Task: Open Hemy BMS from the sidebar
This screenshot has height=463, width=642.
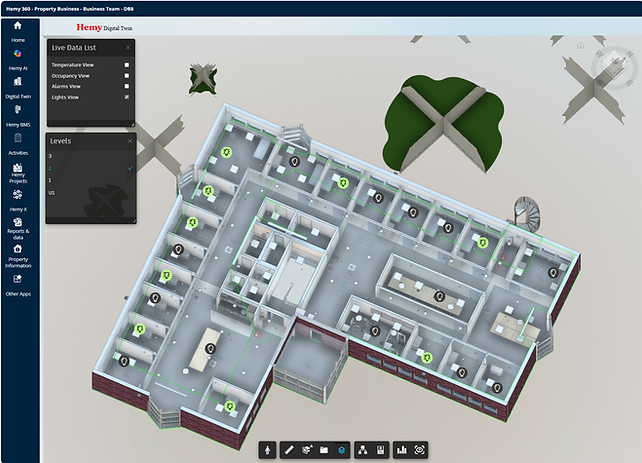Action: 18,116
